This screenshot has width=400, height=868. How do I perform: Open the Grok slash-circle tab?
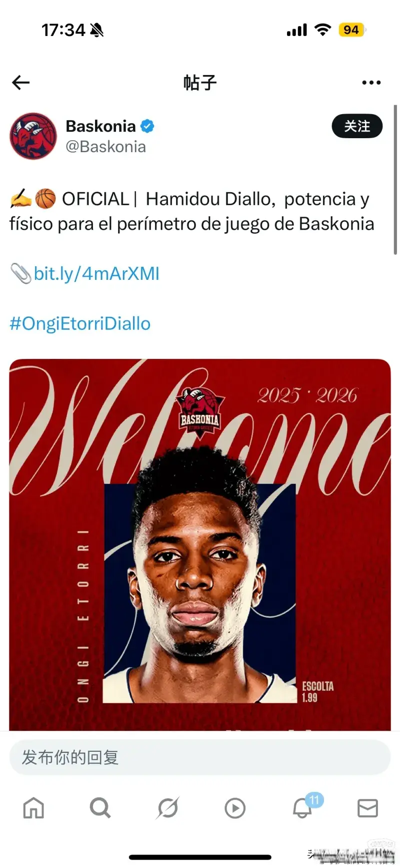167,807
